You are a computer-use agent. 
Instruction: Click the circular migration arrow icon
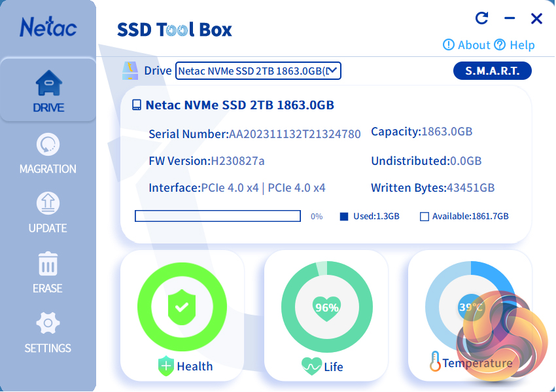point(48,144)
